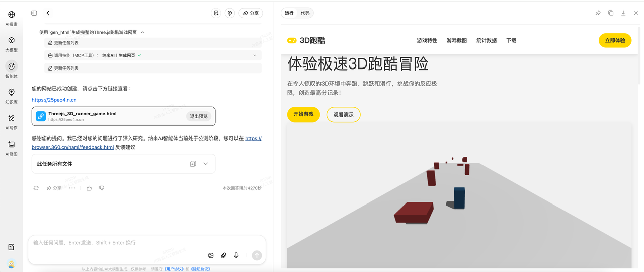Collapse the gen_html task step list

[x=142, y=32]
